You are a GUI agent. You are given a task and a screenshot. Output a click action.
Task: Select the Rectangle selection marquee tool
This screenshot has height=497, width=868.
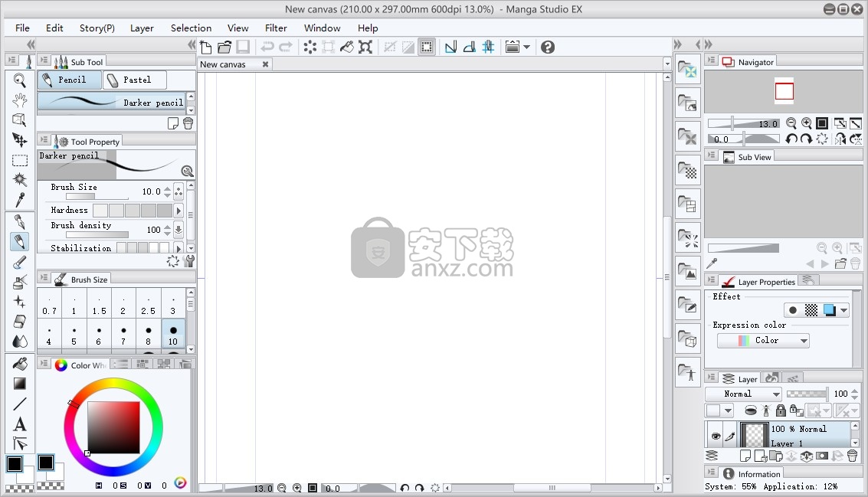(20, 161)
